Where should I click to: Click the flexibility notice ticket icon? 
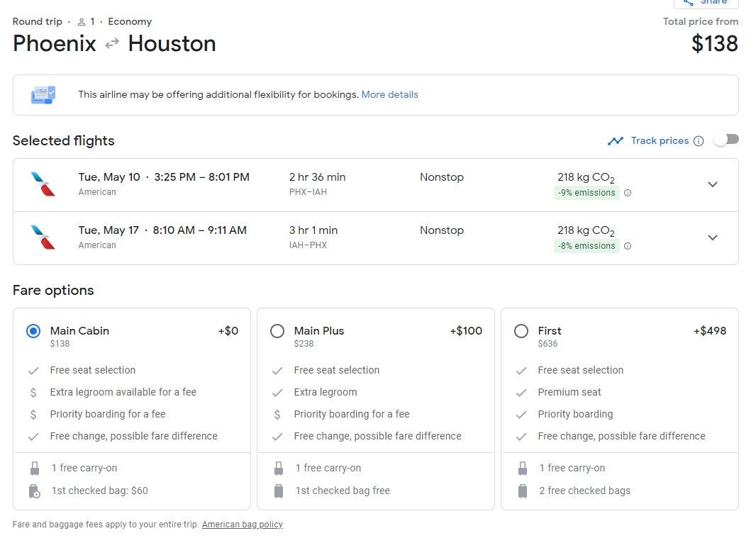point(43,95)
